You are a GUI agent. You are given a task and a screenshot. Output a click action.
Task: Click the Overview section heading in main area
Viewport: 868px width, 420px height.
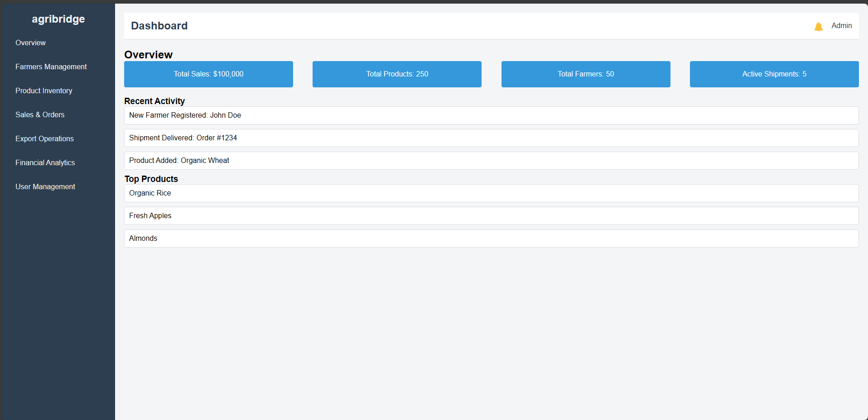coord(148,55)
